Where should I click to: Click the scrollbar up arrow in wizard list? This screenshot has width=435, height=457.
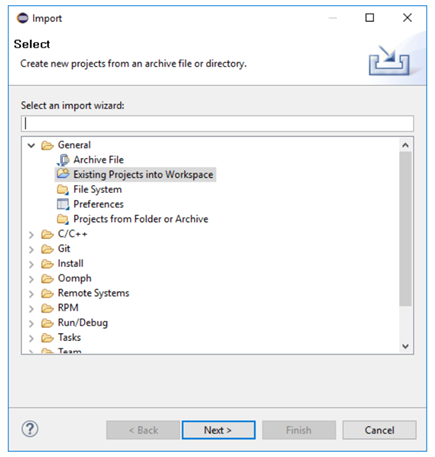click(x=405, y=145)
